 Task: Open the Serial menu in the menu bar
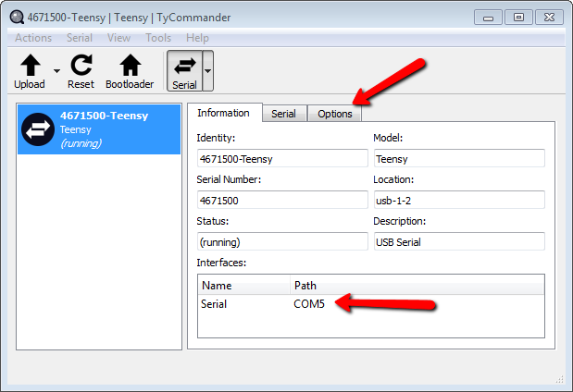(x=80, y=38)
